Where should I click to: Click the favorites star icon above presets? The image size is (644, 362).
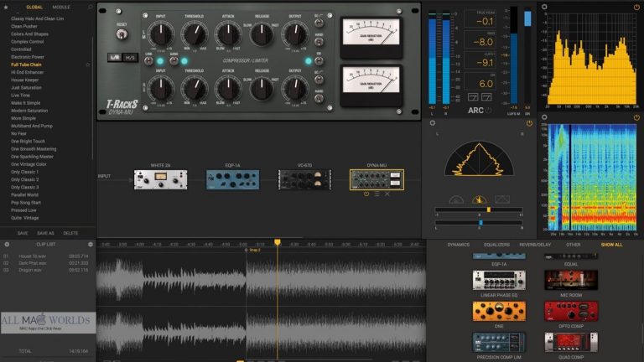coord(6,8)
